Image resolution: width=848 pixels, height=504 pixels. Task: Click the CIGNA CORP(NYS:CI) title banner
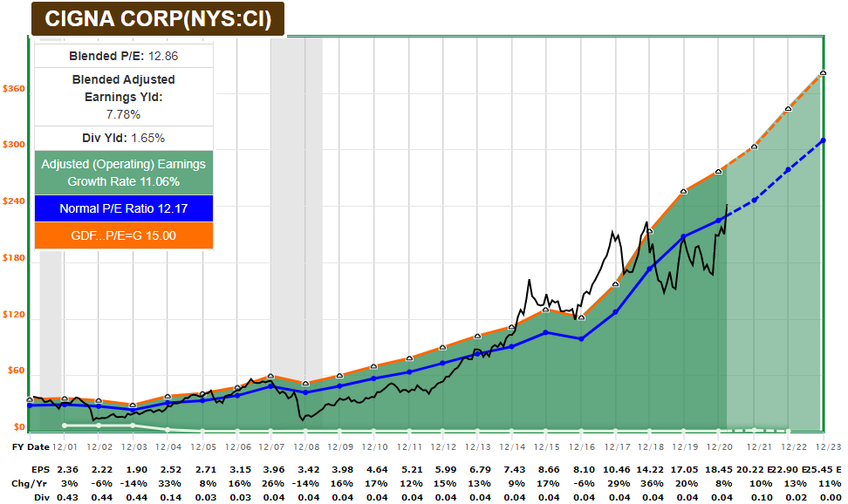(x=158, y=18)
